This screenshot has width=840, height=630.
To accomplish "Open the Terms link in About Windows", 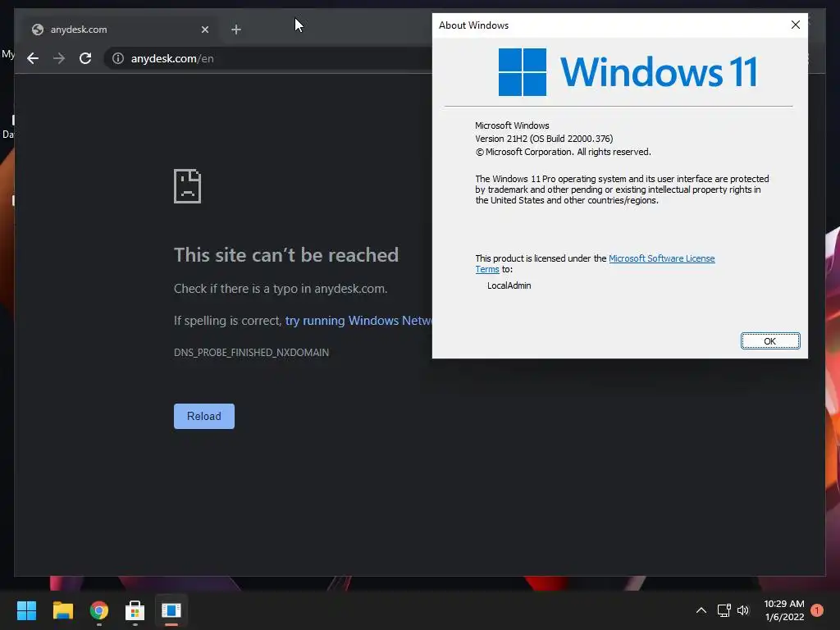I will click(x=487, y=269).
